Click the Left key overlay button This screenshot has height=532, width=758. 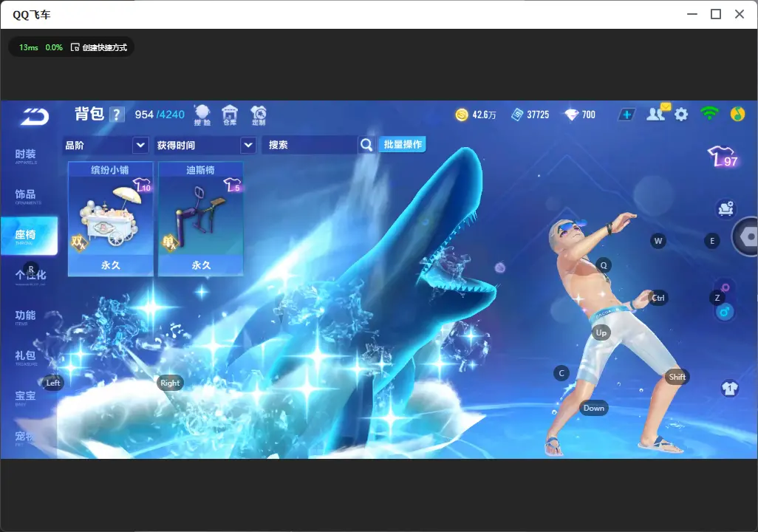click(x=53, y=383)
